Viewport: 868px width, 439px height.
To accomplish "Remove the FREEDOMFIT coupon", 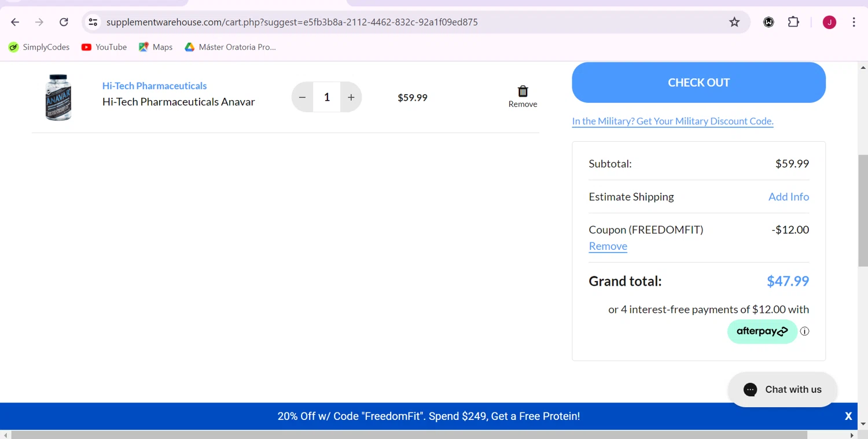I will click(x=608, y=246).
